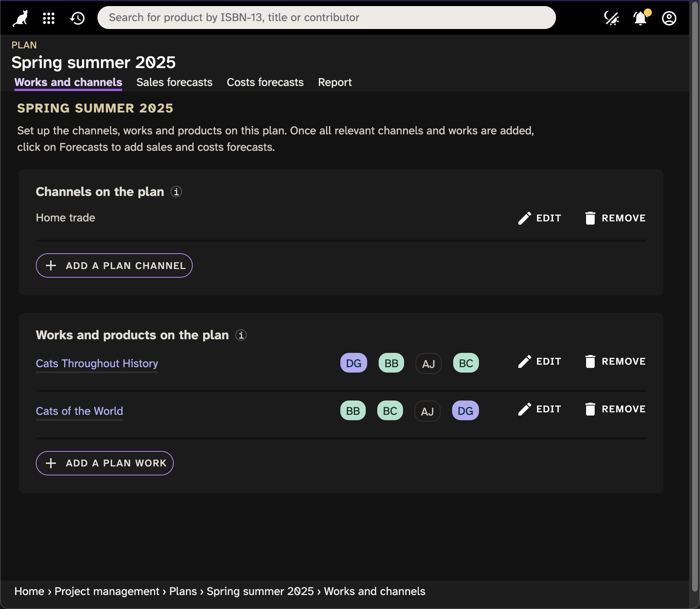Open the Report tab
Image resolution: width=700 pixels, height=609 pixels.
tap(335, 82)
